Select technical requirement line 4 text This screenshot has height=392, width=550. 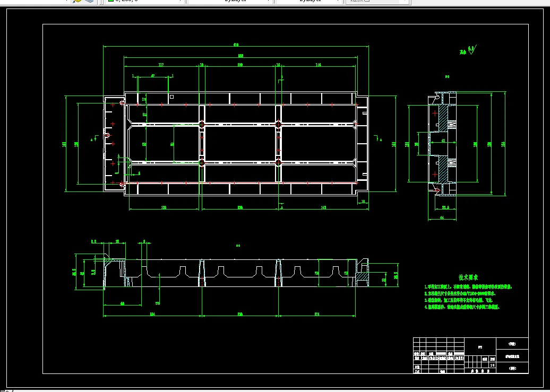[462, 307]
